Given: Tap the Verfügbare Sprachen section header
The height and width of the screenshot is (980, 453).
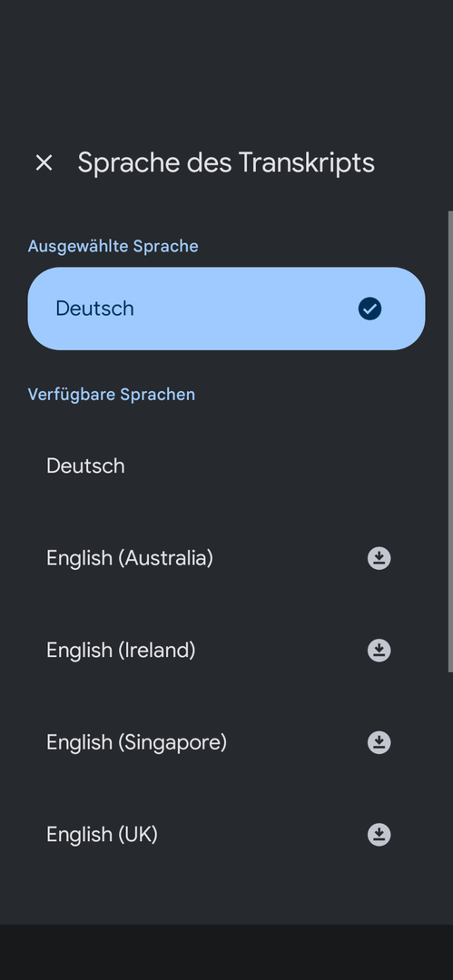Looking at the screenshot, I should pos(112,395).
